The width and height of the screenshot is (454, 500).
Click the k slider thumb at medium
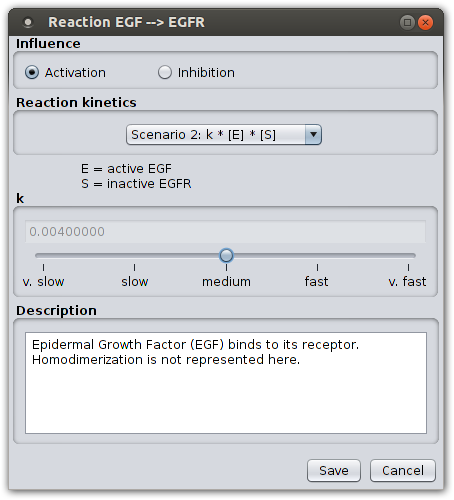226,256
